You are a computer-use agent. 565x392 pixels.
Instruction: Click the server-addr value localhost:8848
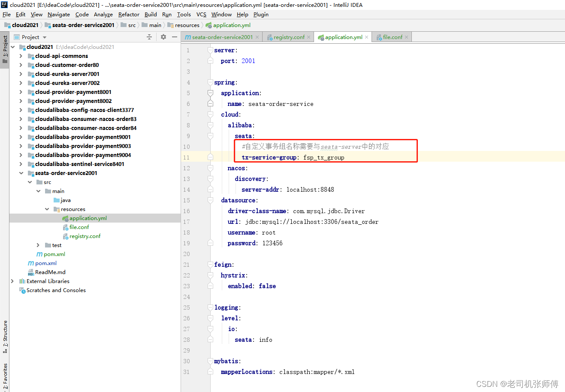(310, 190)
